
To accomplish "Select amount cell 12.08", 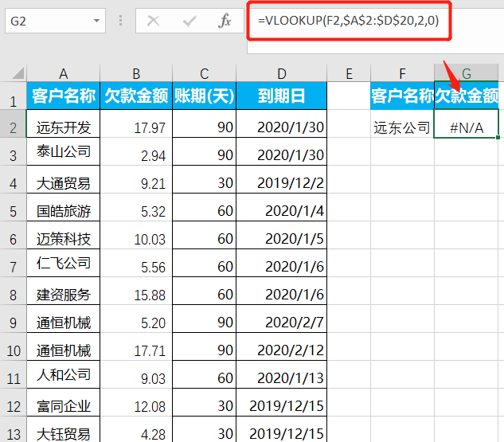I will (x=136, y=402).
